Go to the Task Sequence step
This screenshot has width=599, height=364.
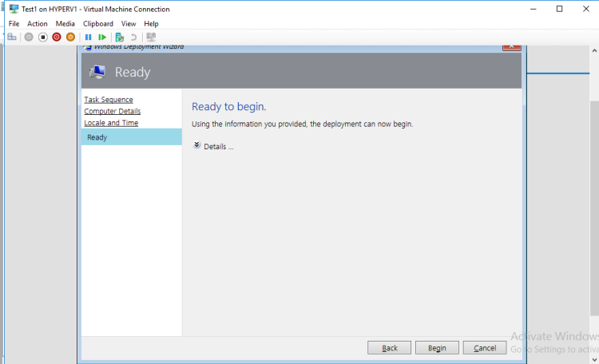[109, 100]
